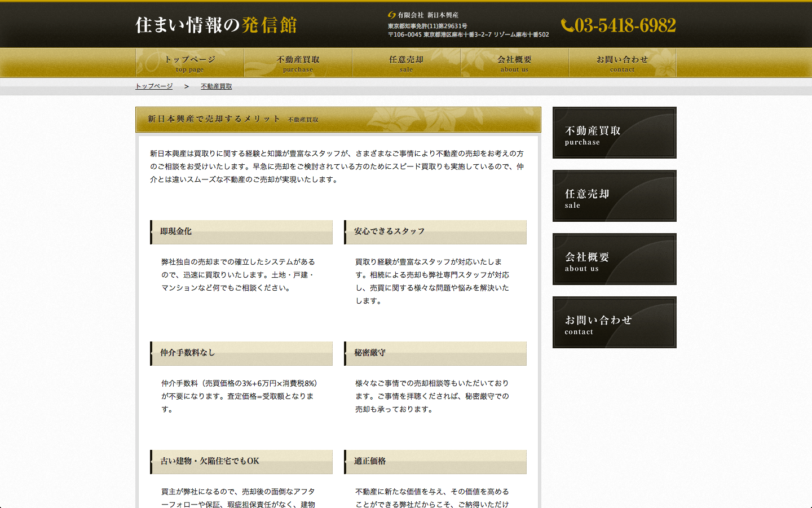The width and height of the screenshot is (812, 508).
Task: Click the sidebar 任意売却 sale banner
Action: click(615, 196)
